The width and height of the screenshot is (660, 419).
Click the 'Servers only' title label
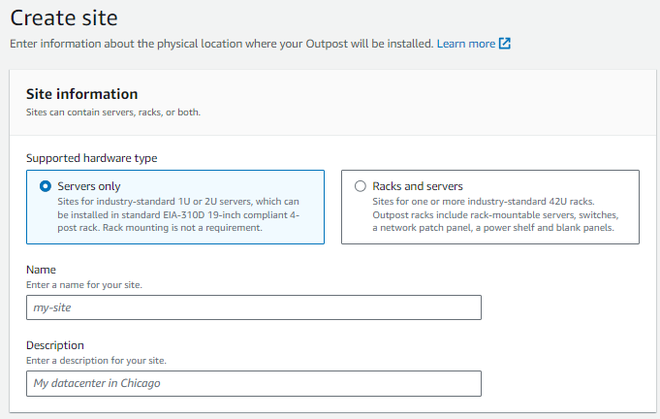point(89,186)
